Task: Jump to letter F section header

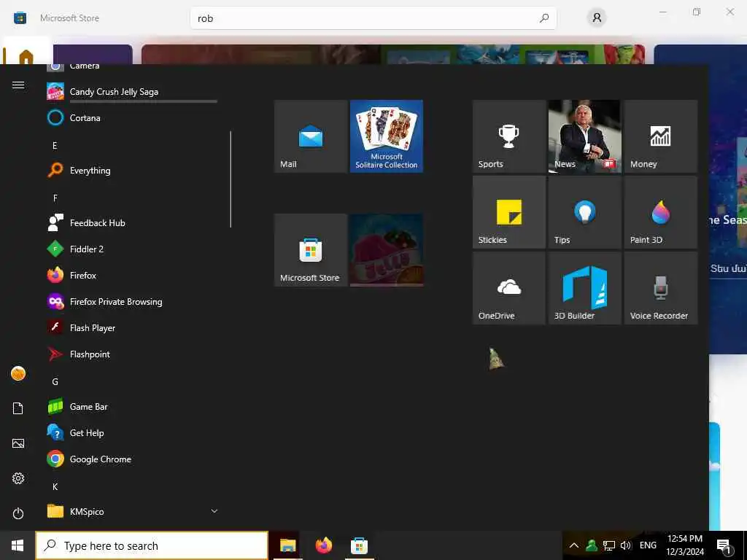Action: pos(55,198)
